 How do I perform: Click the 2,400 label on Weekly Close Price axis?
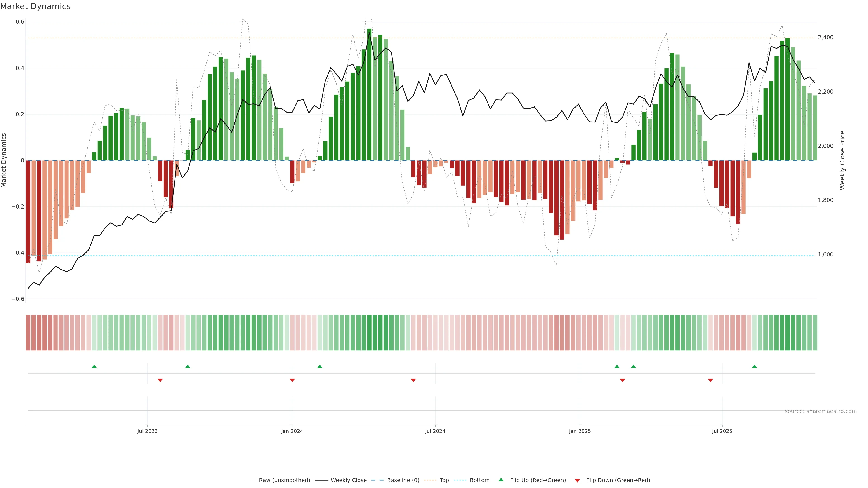pyautogui.click(x=826, y=37)
